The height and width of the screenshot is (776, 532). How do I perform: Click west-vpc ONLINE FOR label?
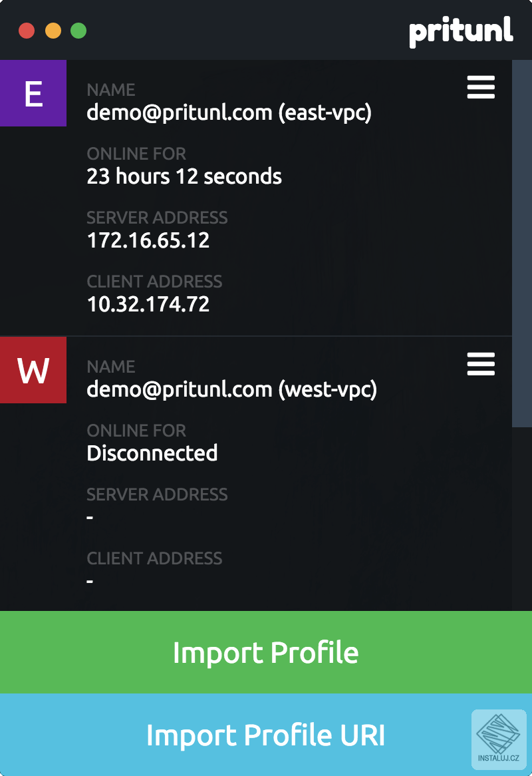136,431
